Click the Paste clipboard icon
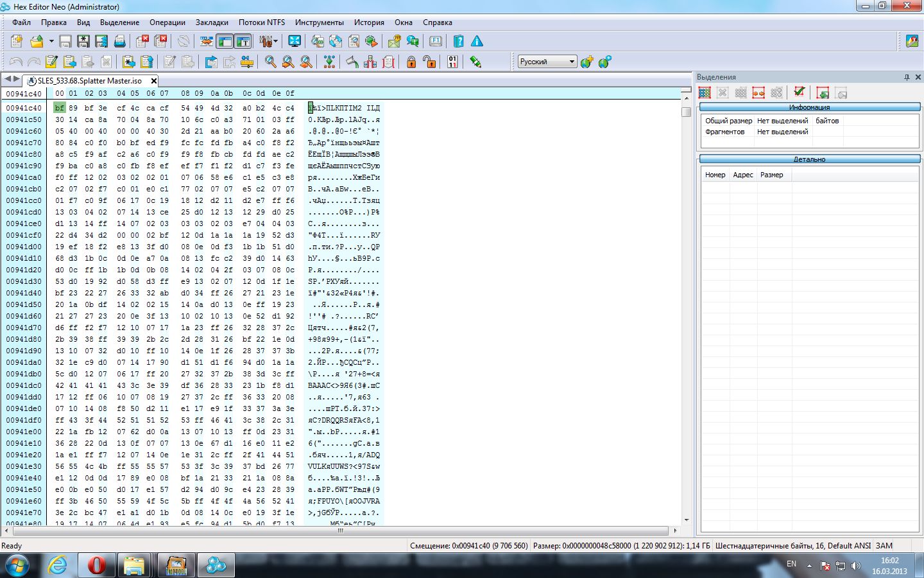Image resolution: width=924 pixels, height=578 pixels. click(69, 62)
